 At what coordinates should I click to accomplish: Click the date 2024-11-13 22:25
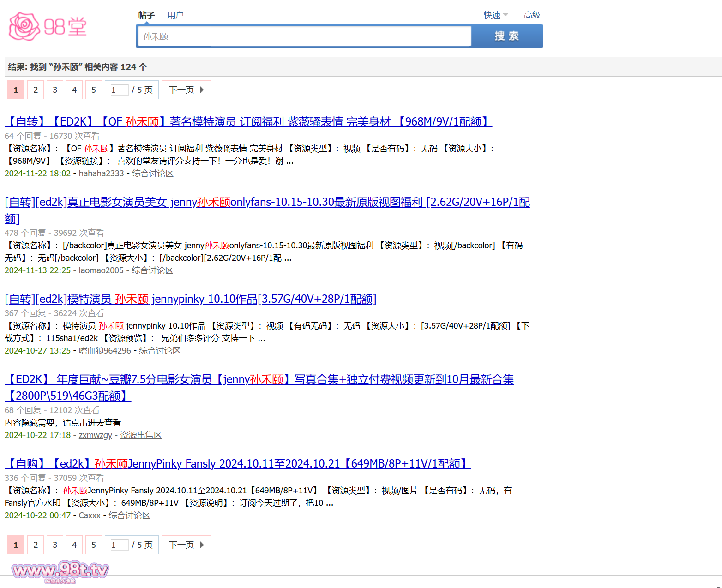38,270
